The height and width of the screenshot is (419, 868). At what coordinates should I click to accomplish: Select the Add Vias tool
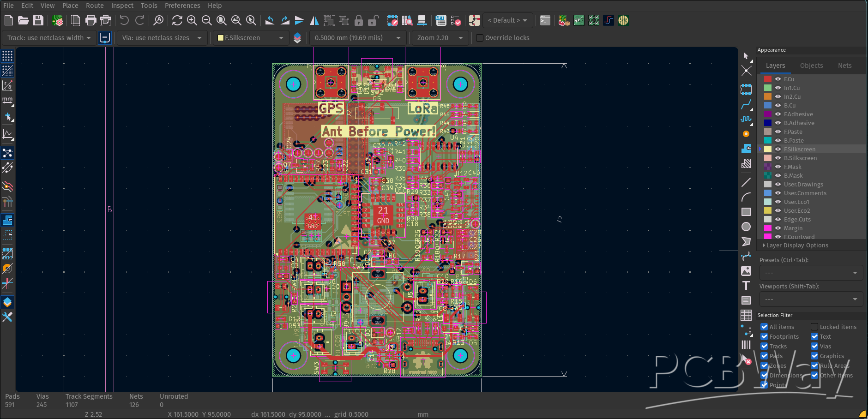coord(746,134)
